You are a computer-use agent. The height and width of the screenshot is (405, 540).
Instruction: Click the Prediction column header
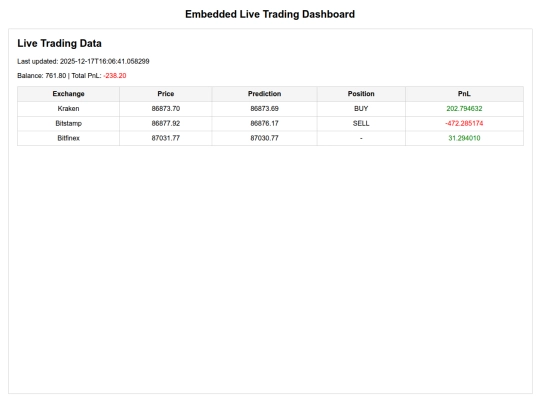[x=264, y=94]
